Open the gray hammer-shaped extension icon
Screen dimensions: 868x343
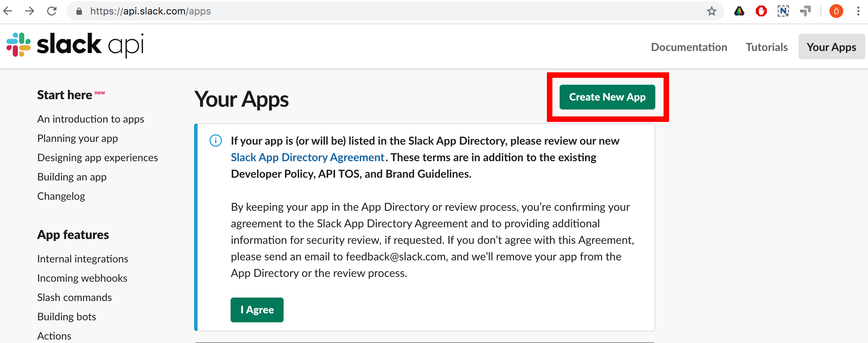(805, 11)
